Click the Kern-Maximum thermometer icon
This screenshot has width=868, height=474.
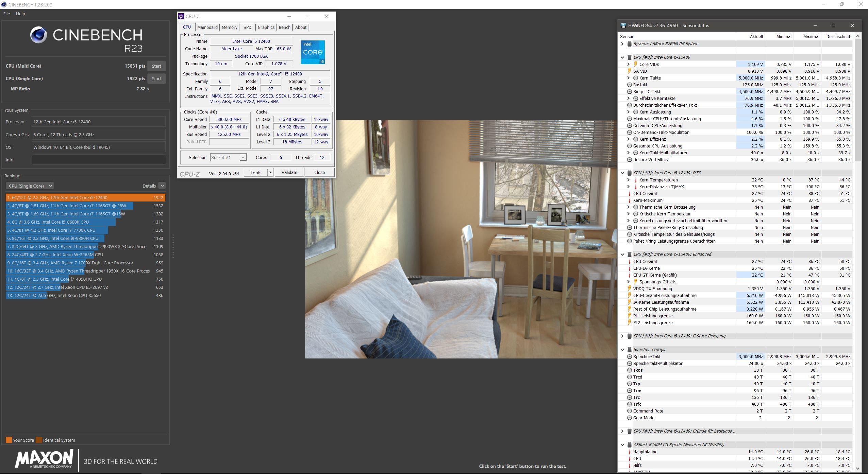[x=629, y=200]
